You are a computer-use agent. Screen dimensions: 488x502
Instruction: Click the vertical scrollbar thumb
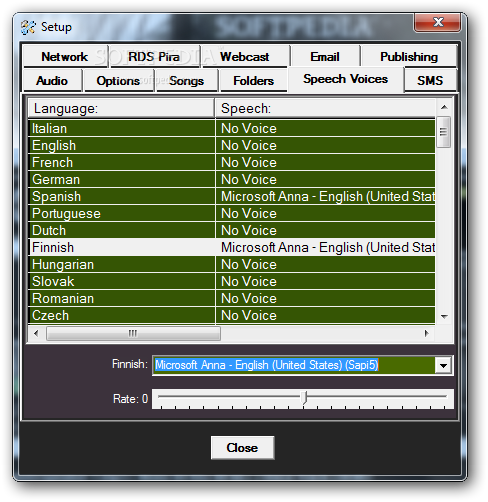coord(444,132)
